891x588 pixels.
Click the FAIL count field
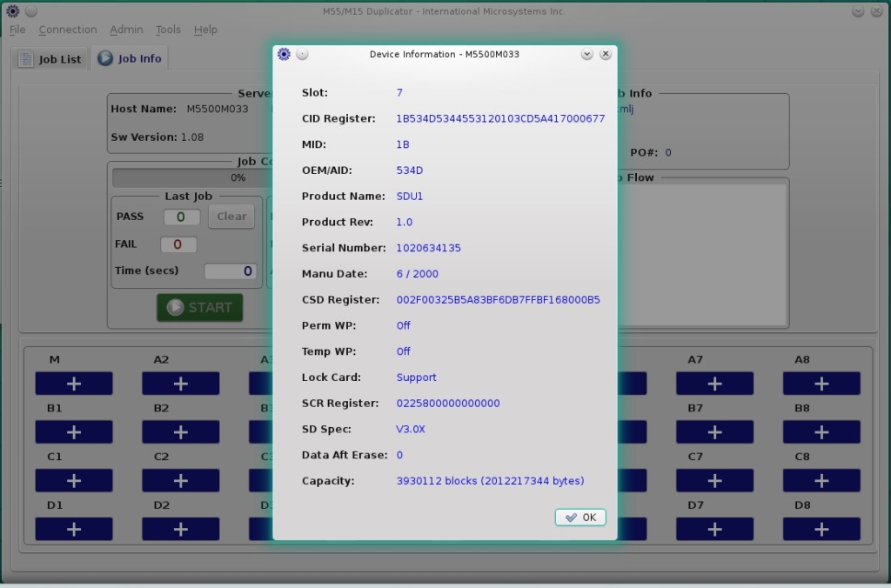click(x=178, y=244)
